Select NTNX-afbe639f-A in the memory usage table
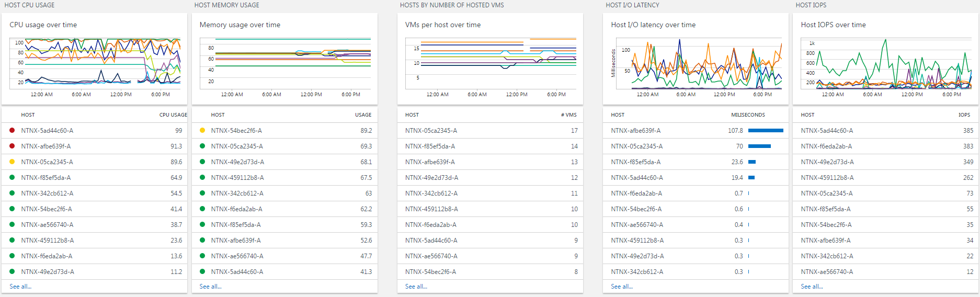The image size is (980, 297). click(236, 241)
